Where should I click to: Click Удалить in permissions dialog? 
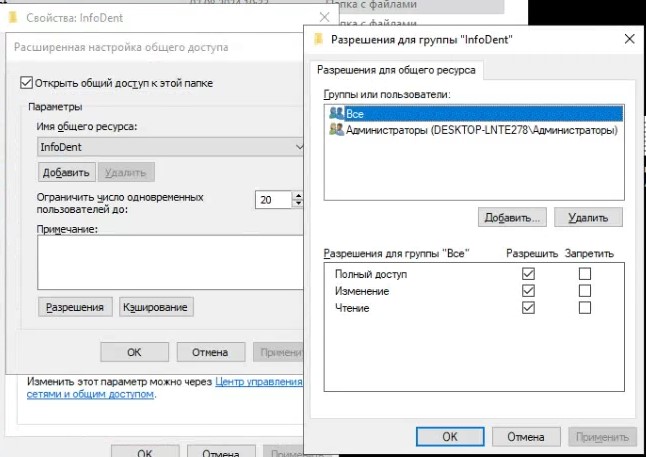click(588, 217)
